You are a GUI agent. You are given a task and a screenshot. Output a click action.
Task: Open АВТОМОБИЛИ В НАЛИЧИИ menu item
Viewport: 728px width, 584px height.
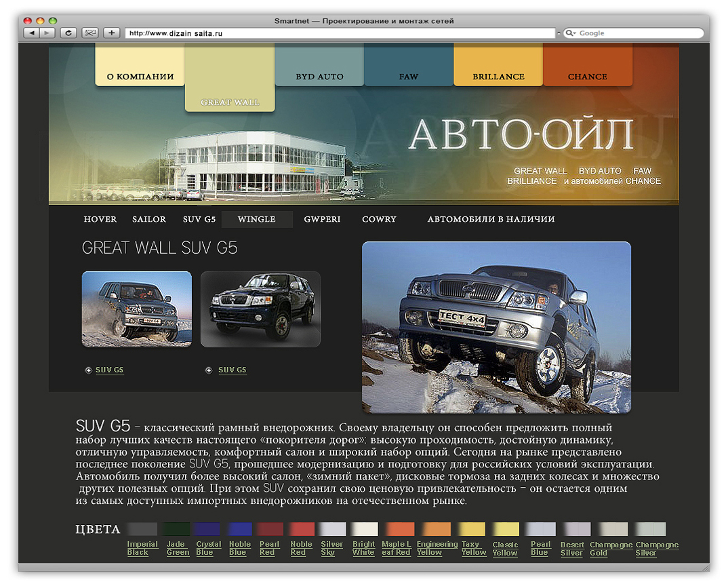[x=491, y=219]
